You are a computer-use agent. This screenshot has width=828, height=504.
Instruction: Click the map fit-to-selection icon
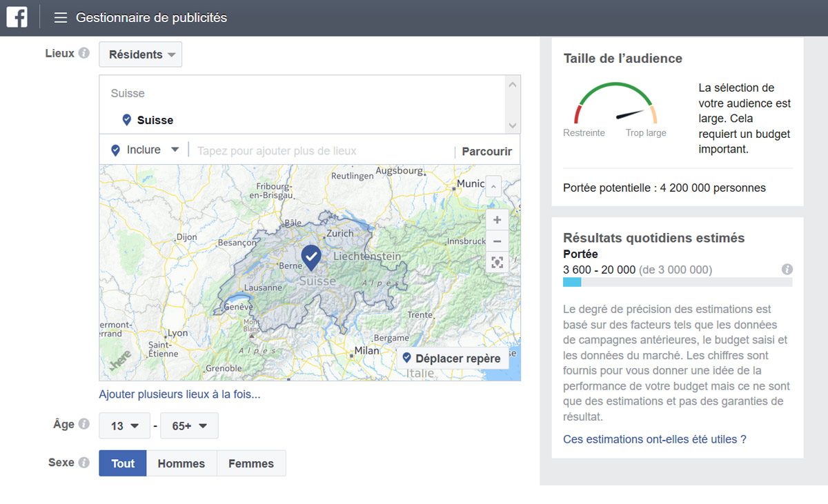[497, 262]
